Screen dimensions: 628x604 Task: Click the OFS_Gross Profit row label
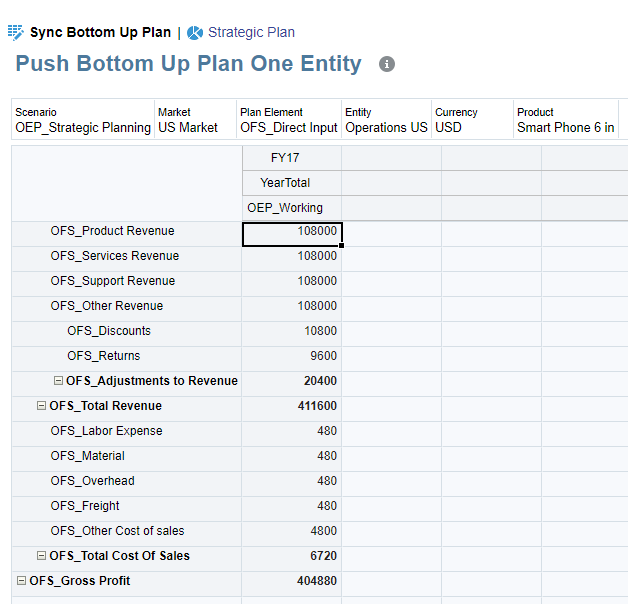[80, 581]
